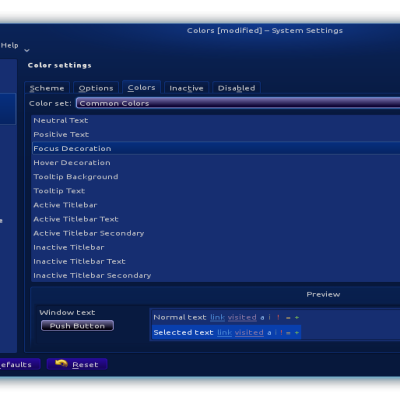Image resolution: width=400 pixels, height=400 pixels.
Task: Switch to the Scheme tab
Action: click(x=47, y=88)
